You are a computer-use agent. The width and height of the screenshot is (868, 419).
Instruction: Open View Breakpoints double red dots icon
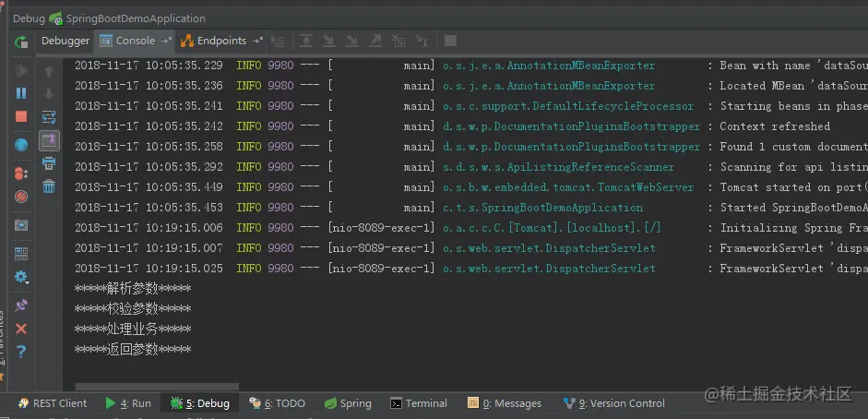click(21, 174)
